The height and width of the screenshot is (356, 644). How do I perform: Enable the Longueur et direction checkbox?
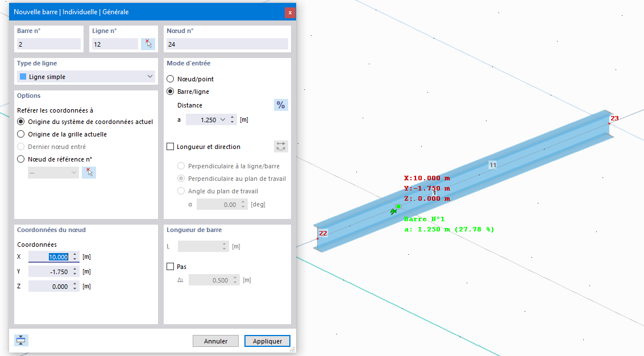(170, 147)
